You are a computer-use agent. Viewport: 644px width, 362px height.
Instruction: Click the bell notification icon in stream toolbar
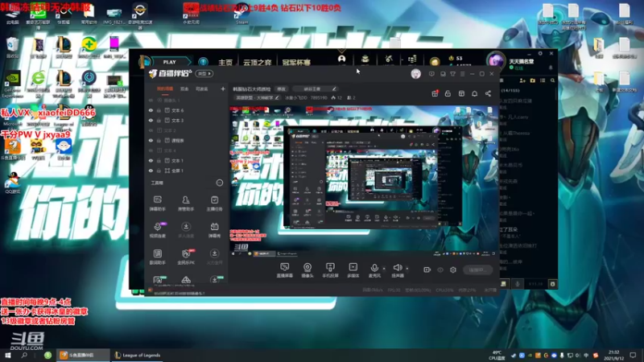474,93
